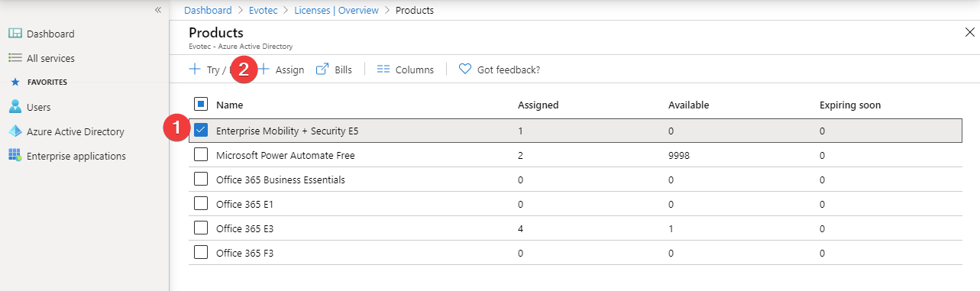The width and height of the screenshot is (980, 291).
Task: Open the Columns chooser
Action: (406, 70)
